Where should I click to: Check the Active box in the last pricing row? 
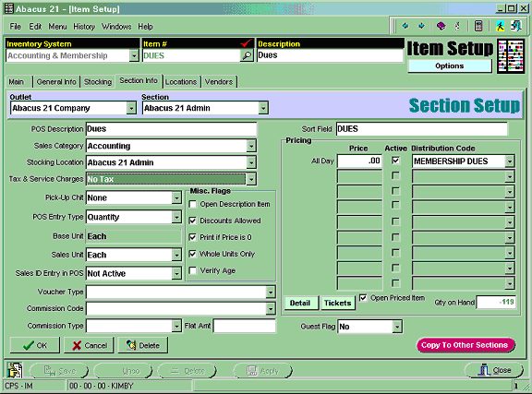click(x=395, y=282)
